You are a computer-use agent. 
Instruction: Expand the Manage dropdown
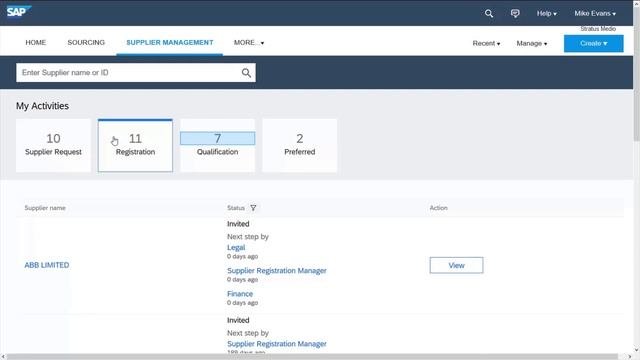[531, 43]
